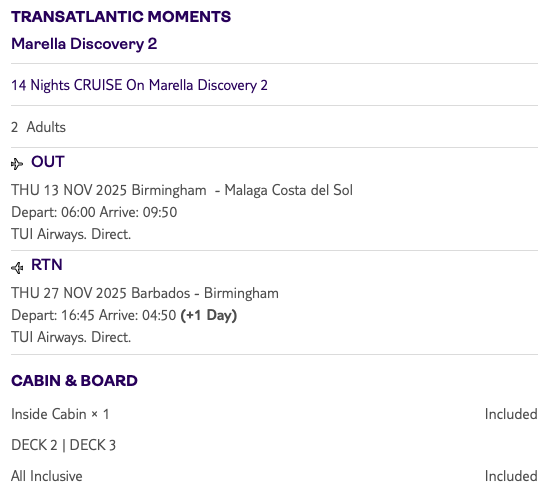The image size is (549, 503).
Task: Click the THU 27 NOV 2025 Barbados route line
Action: click(145, 293)
